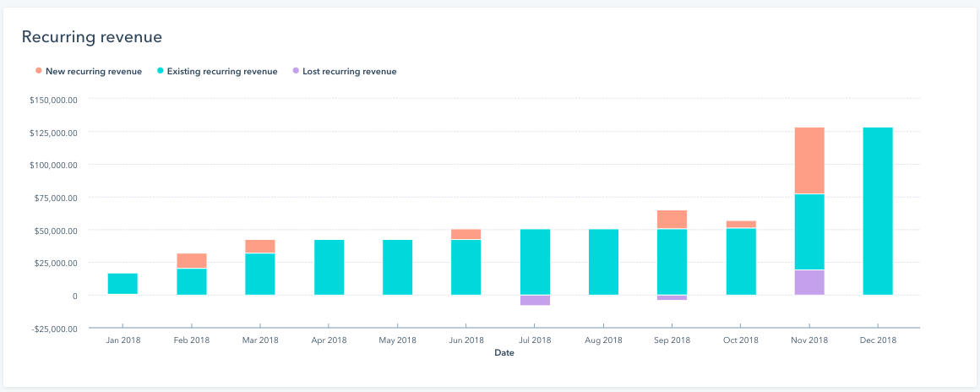The width and height of the screenshot is (980, 392).
Task: Select the large orange segment in Nov 2018
Action: pyautogui.click(x=809, y=161)
